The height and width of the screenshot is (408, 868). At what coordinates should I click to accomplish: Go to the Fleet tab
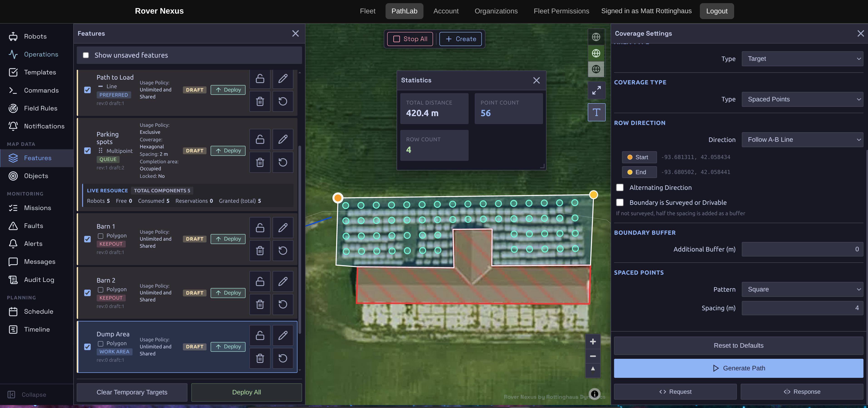(x=367, y=11)
